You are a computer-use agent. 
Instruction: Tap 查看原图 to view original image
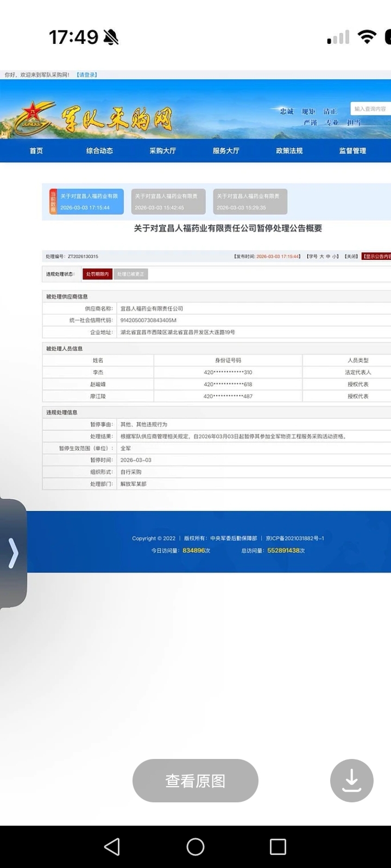195,781
